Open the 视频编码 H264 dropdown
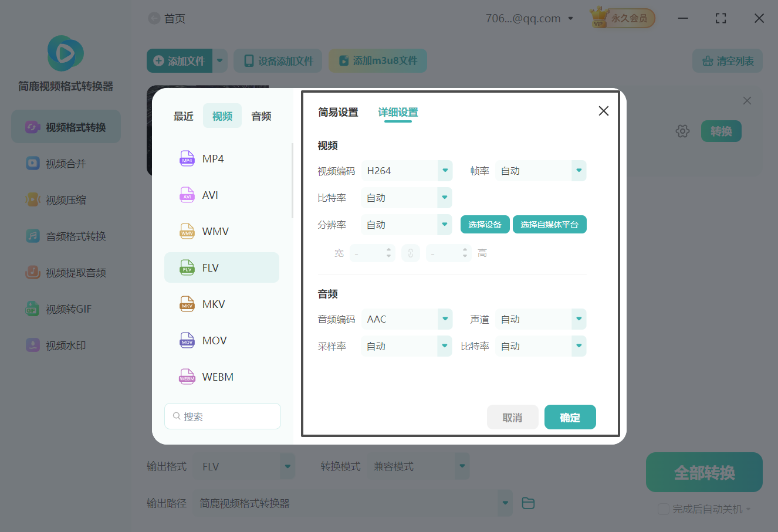Image resolution: width=778 pixels, height=532 pixels. [x=407, y=170]
